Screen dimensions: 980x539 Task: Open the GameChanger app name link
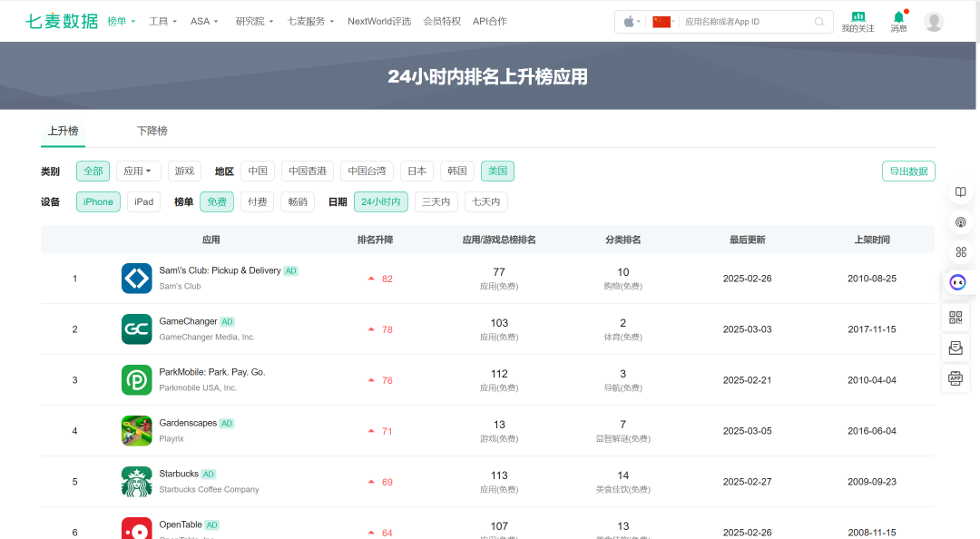coord(188,321)
